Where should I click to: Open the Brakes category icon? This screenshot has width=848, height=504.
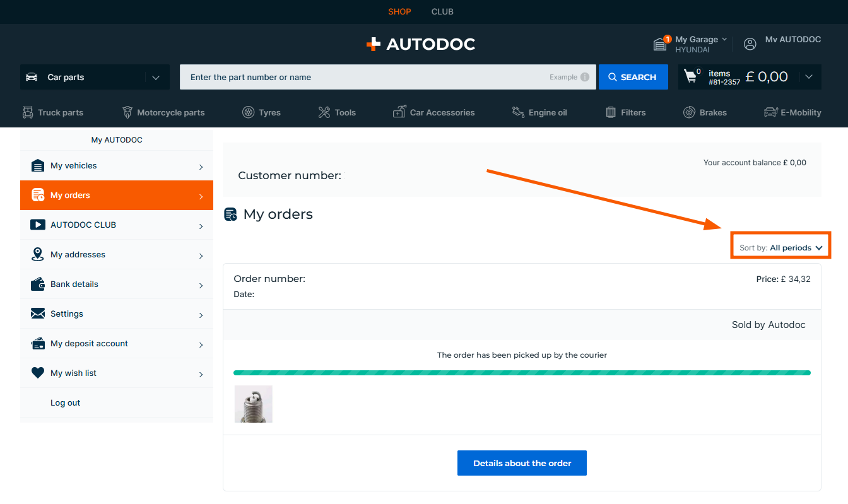tap(689, 112)
